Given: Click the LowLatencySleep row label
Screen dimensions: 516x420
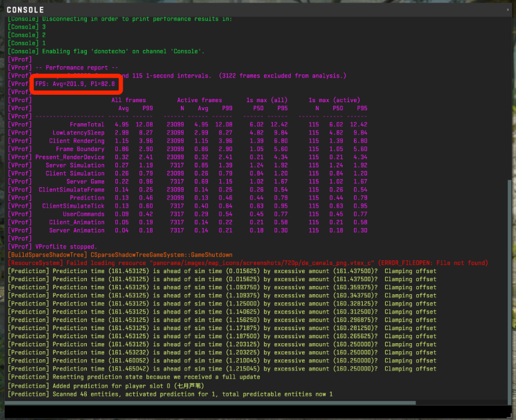Looking at the screenshot, I should click(78, 133).
